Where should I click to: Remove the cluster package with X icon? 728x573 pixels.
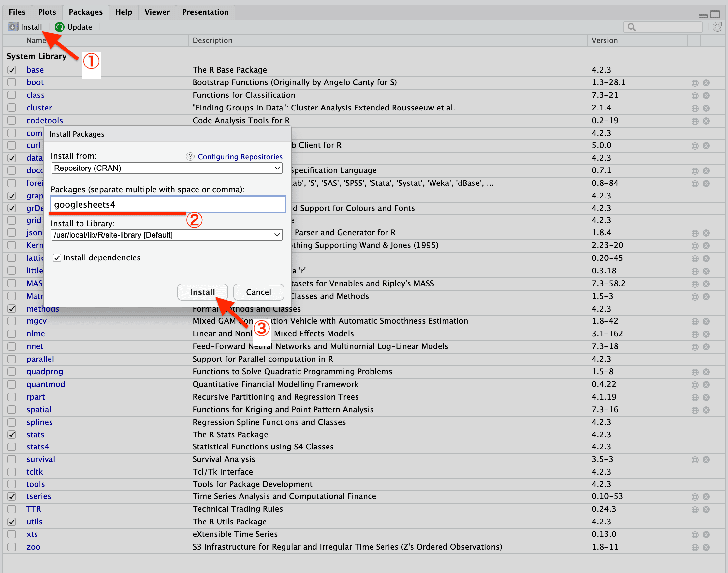point(706,108)
